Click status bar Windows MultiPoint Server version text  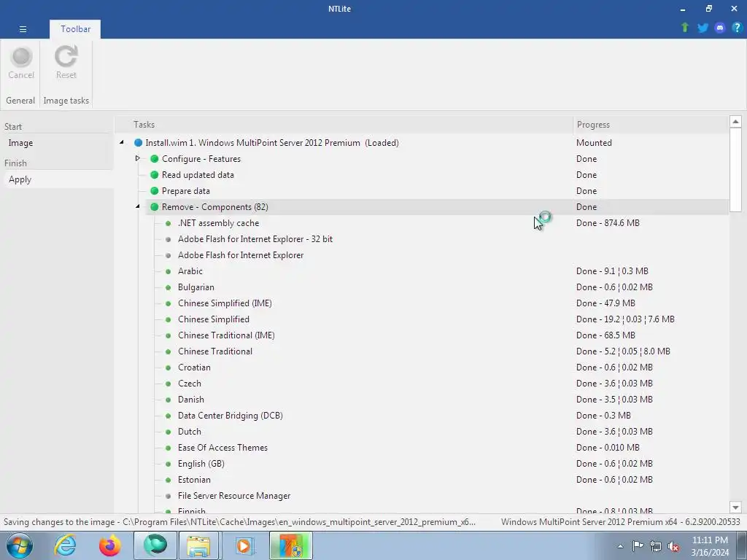(x=620, y=522)
